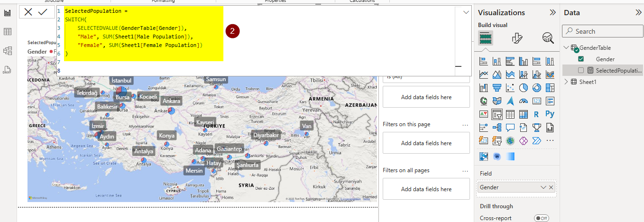Select the Scatter chart visual
This screenshot has width=644, height=222.
click(510, 88)
